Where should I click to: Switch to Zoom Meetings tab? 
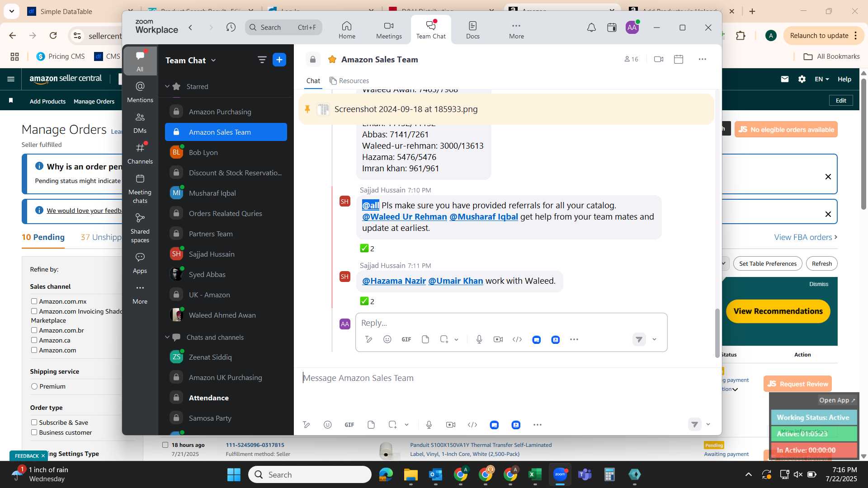(389, 30)
